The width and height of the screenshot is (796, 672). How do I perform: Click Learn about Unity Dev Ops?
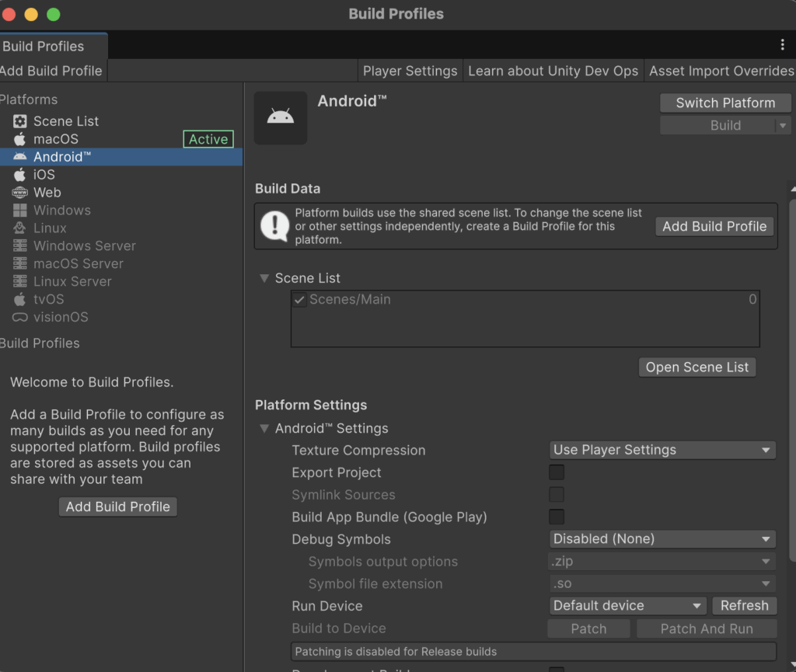point(553,71)
